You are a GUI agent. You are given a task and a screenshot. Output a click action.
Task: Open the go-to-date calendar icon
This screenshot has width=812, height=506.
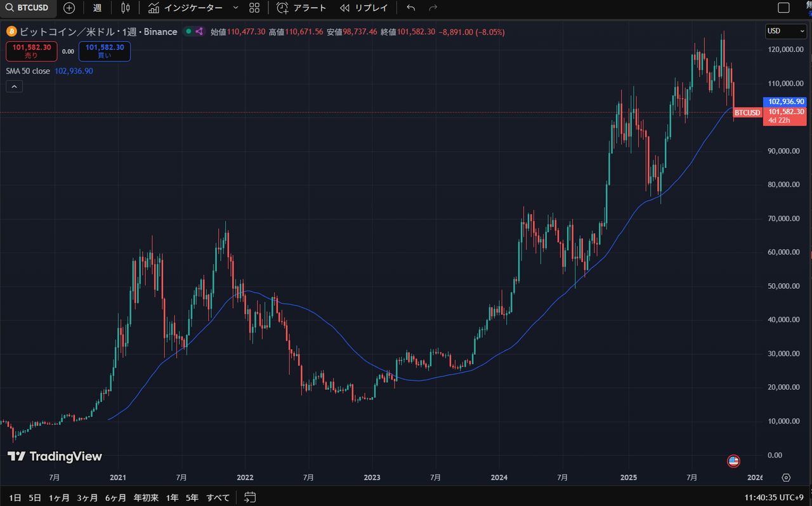click(x=250, y=497)
